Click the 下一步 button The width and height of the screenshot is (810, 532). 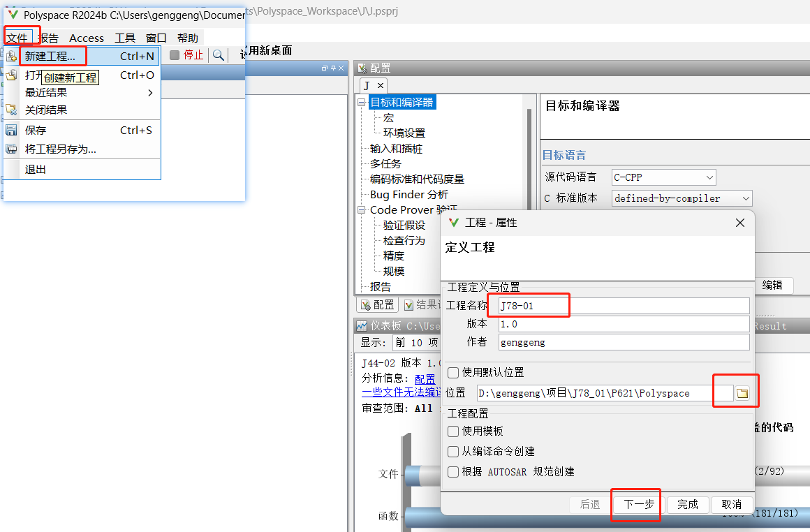[x=638, y=505]
